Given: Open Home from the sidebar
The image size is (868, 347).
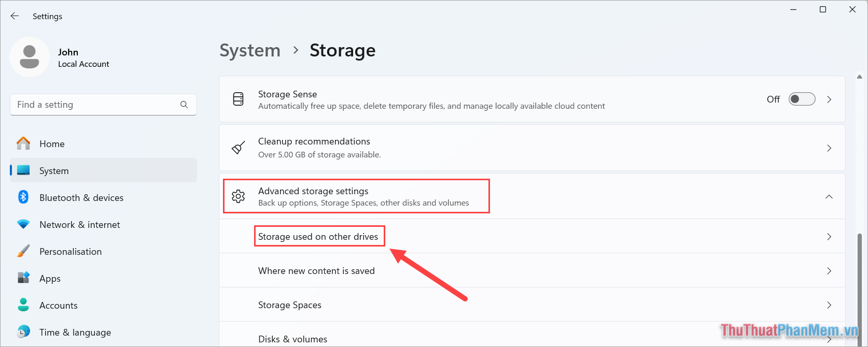Looking at the screenshot, I should (52, 143).
